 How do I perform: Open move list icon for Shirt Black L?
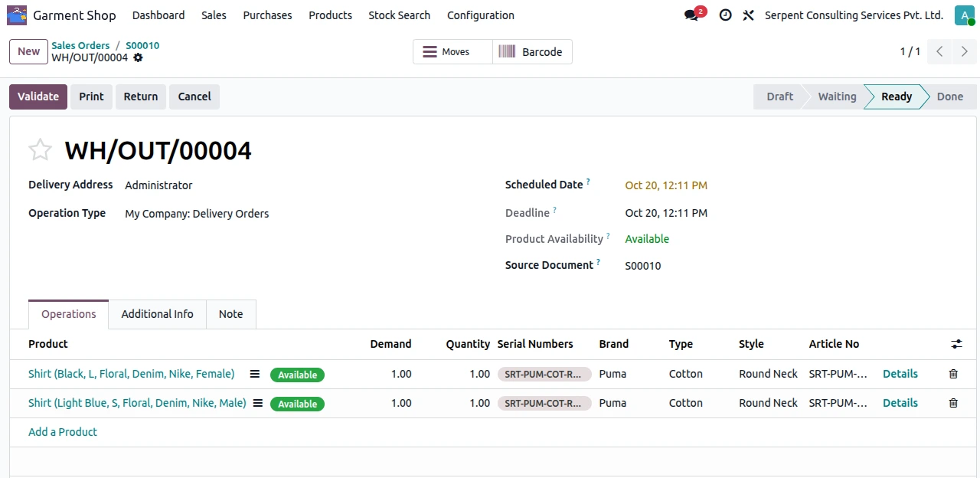pyautogui.click(x=255, y=374)
